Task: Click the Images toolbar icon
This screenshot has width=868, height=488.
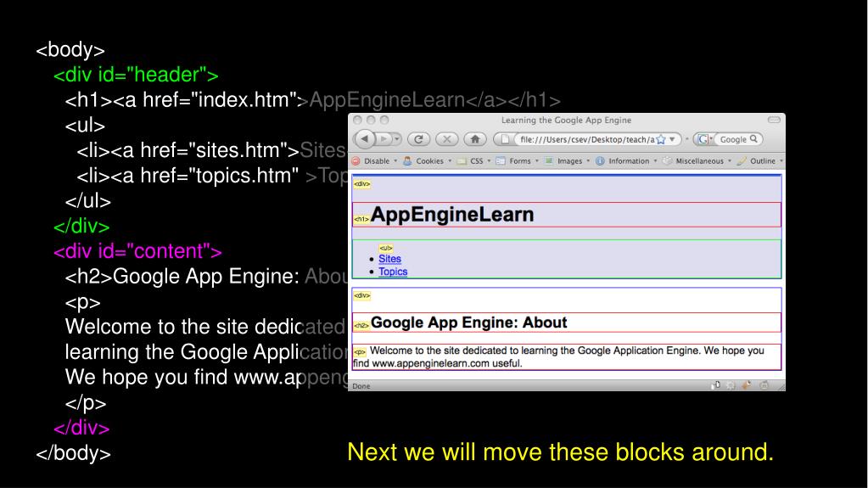Action: click(549, 160)
